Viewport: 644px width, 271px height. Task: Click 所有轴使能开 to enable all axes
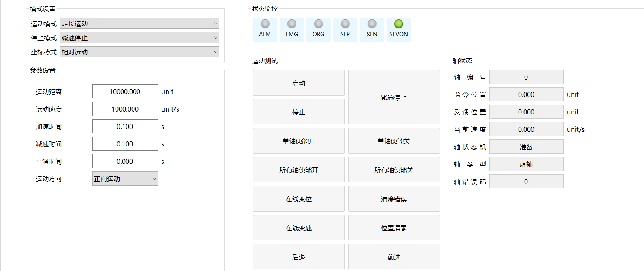(x=298, y=170)
